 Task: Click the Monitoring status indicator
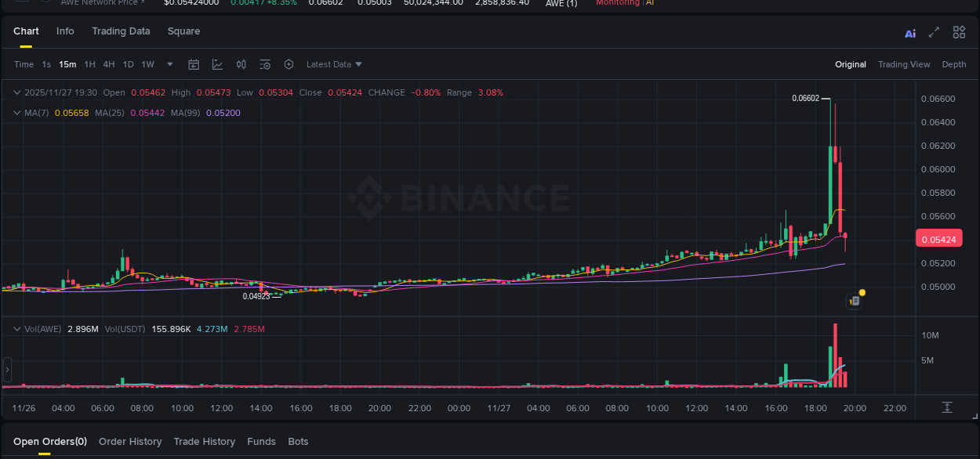tap(620, 2)
